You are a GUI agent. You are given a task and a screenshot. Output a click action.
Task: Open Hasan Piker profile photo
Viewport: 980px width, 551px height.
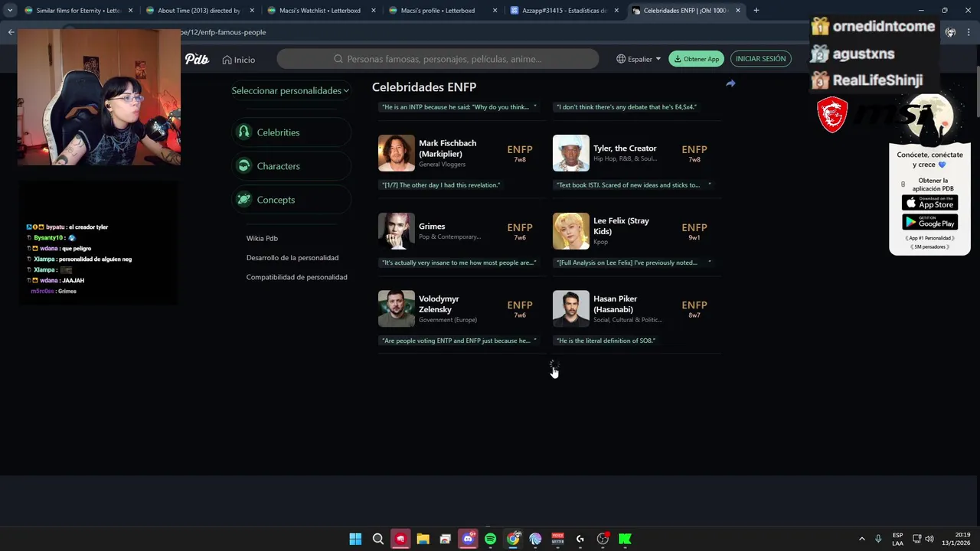(x=571, y=309)
